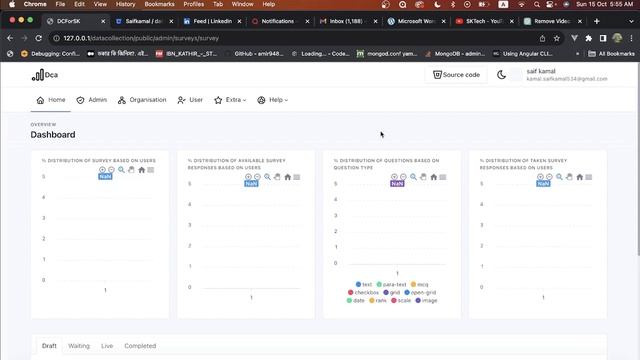The height and width of the screenshot is (360, 640).
Task: Open the Admin nav item
Action: tap(92, 100)
